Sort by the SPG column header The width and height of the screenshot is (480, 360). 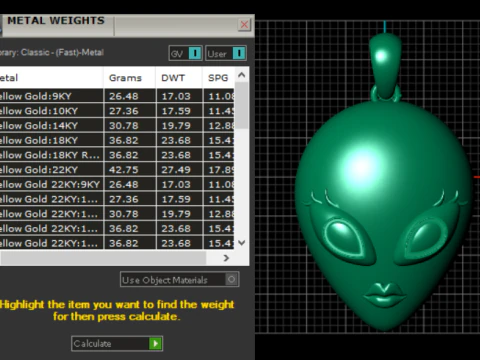pos(218,78)
